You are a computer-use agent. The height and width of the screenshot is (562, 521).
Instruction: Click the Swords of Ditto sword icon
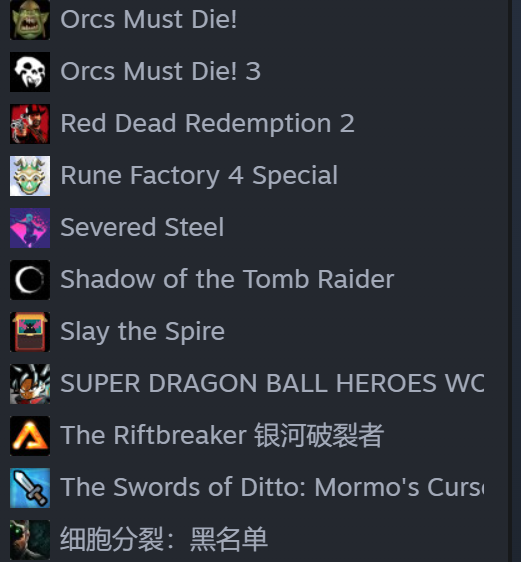click(30, 487)
